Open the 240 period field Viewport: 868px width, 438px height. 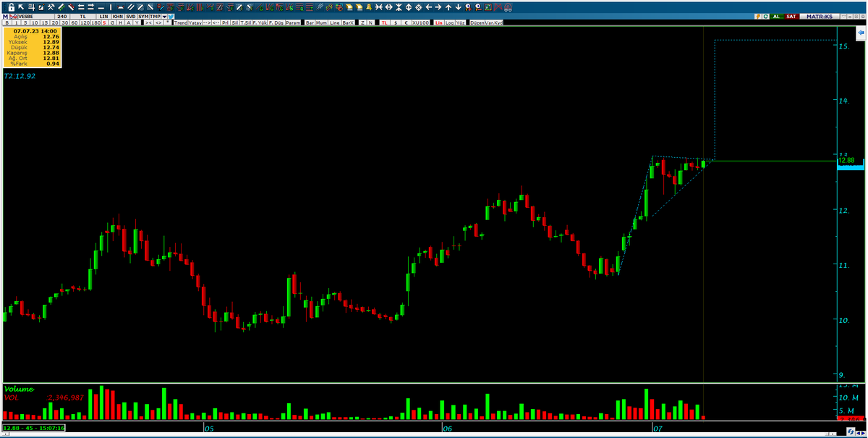point(62,17)
